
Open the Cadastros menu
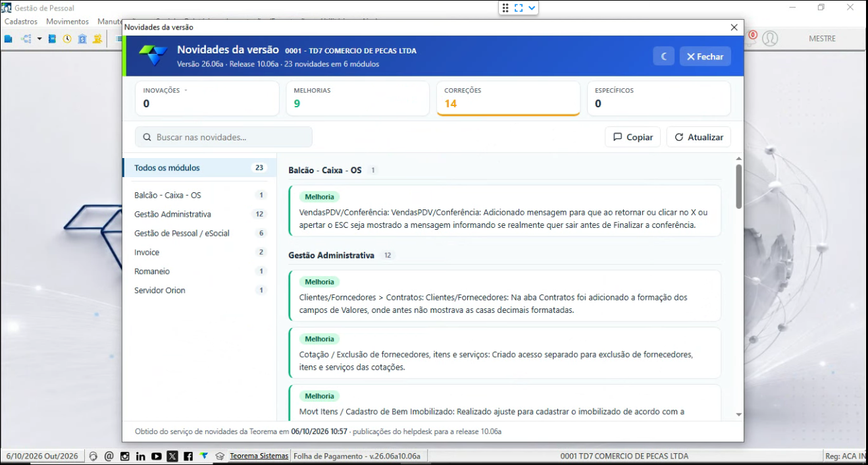[21, 22]
